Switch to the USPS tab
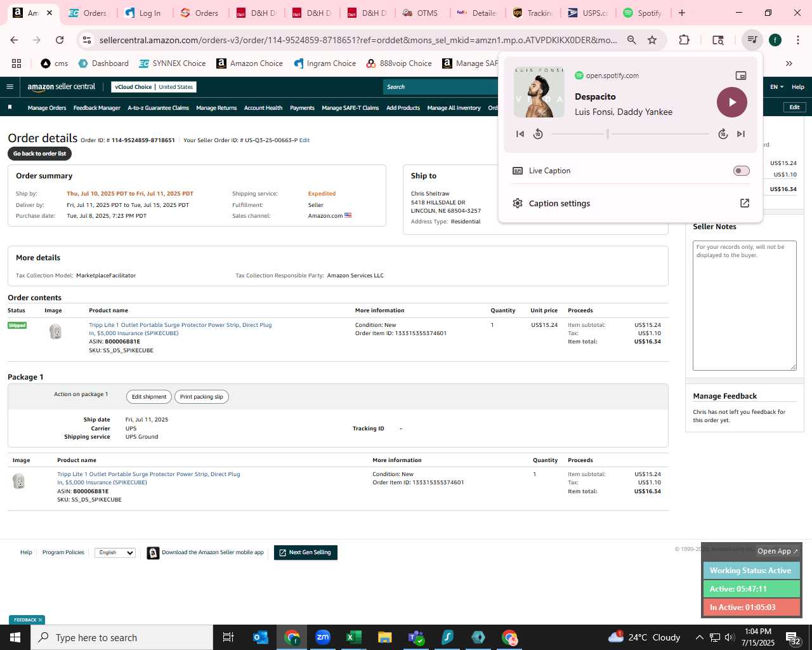The width and height of the screenshot is (812, 650). pos(588,13)
